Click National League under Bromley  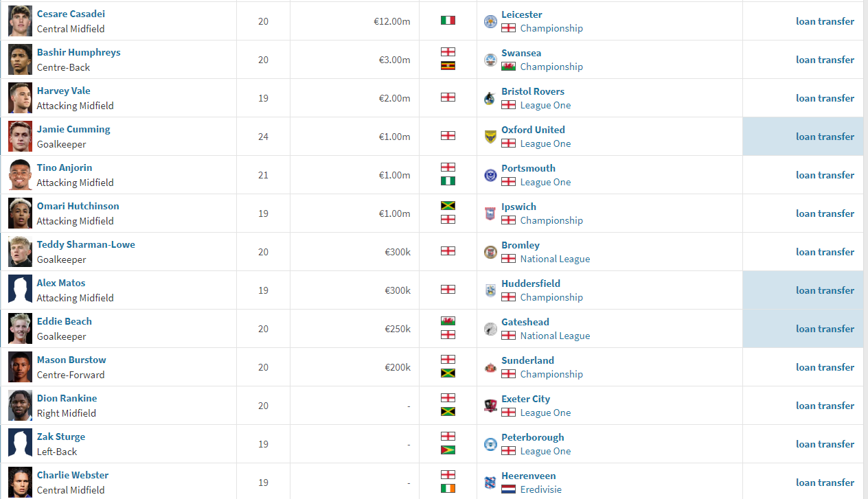point(555,259)
